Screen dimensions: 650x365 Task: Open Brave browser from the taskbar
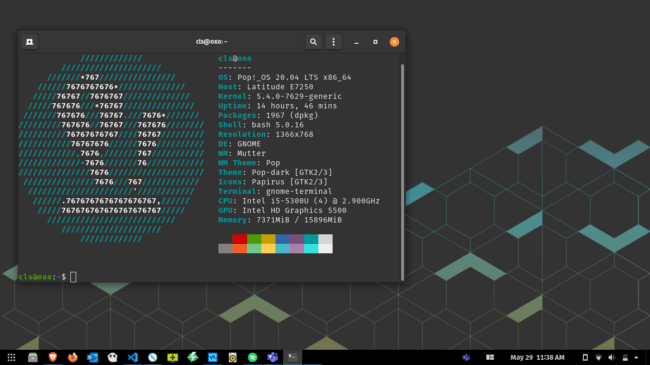click(x=53, y=357)
